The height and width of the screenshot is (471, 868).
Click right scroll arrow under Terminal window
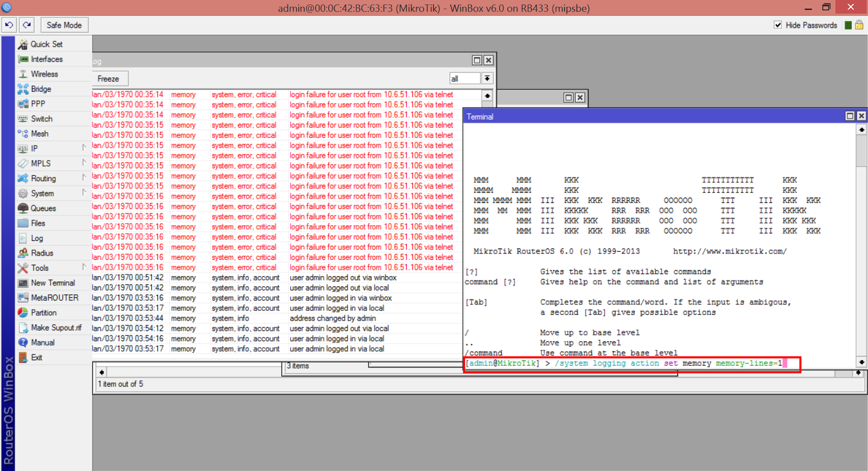click(x=858, y=373)
